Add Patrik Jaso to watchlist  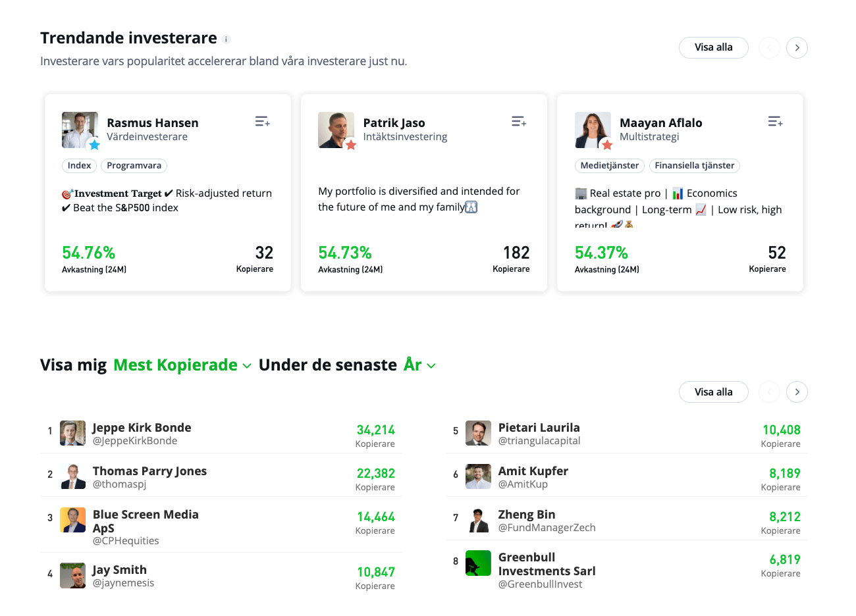[x=519, y=122]
